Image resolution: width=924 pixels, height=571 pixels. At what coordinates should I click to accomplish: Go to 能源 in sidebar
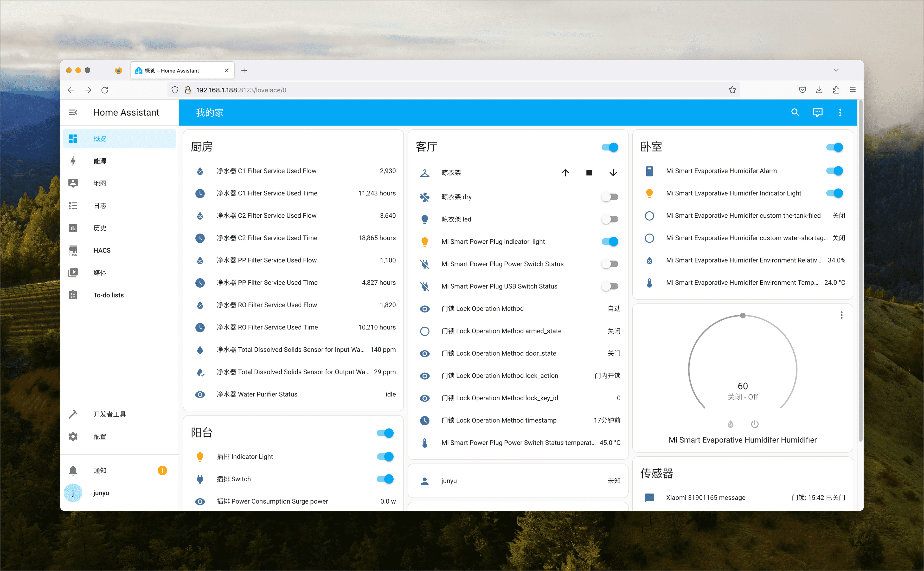100,161
